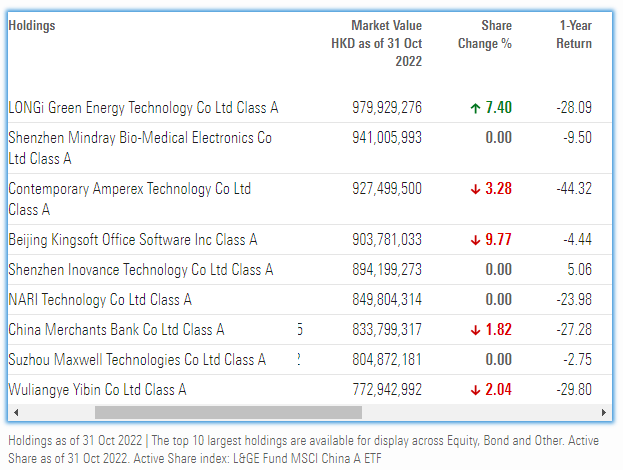This screenshot has width=623, height=470.
Task: Click share change value 2.04
Action: (x=498, y=390)
